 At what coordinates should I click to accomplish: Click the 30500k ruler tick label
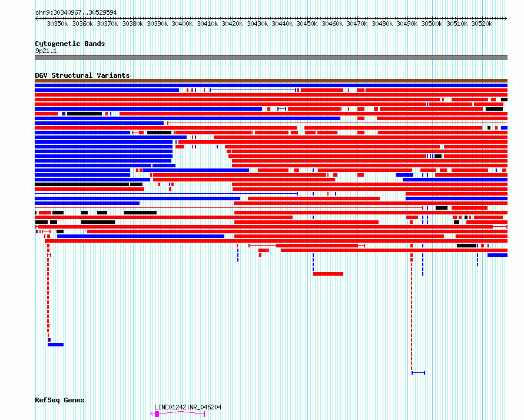tap(432, 24)
